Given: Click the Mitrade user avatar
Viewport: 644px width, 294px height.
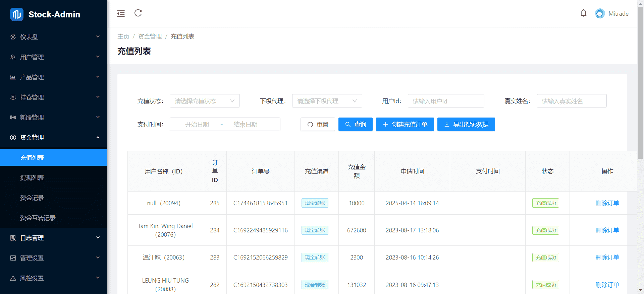Looking at the screenshot, I should click(600, 14).
